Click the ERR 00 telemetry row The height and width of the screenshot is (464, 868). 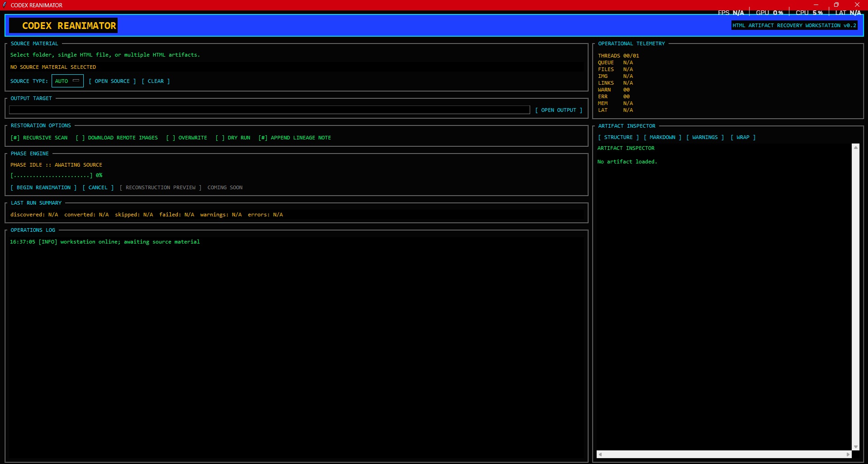613,96
